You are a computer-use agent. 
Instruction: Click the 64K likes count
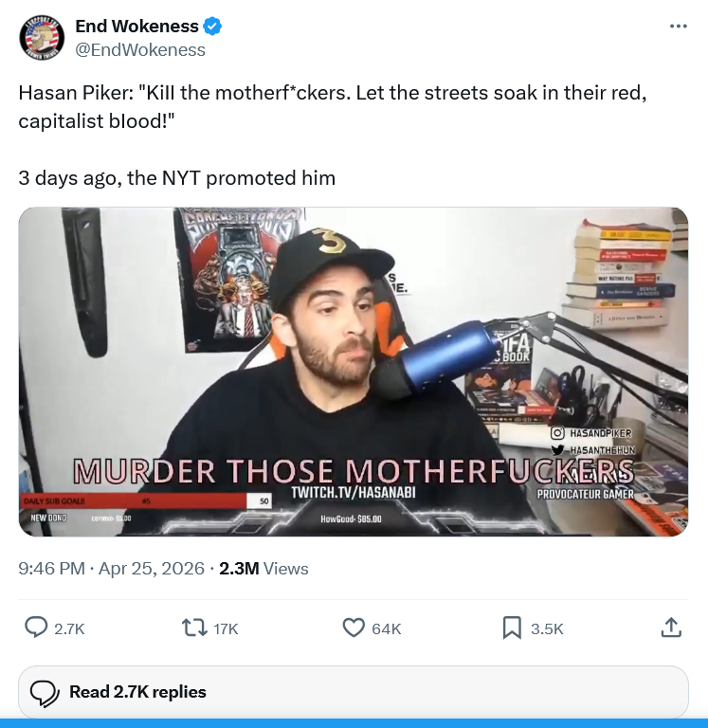pyautogui.click(x=387, y=628)
